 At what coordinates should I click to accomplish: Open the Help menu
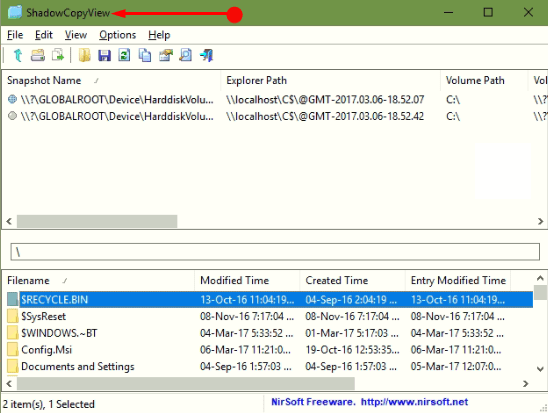(x=159, y=35)
